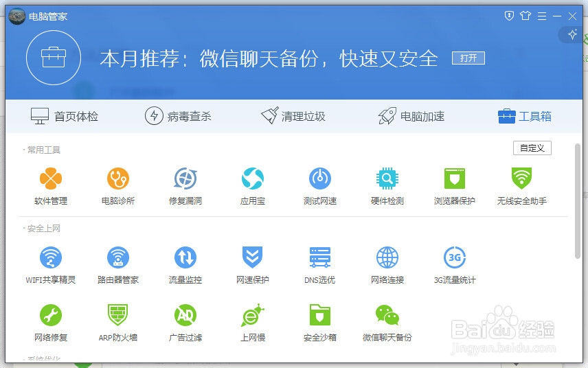Image resolution: width=588 pixels, height=368 pixels.
Task: Click the user avatar next to 电脑管家
Action: (x=17, y=16)
